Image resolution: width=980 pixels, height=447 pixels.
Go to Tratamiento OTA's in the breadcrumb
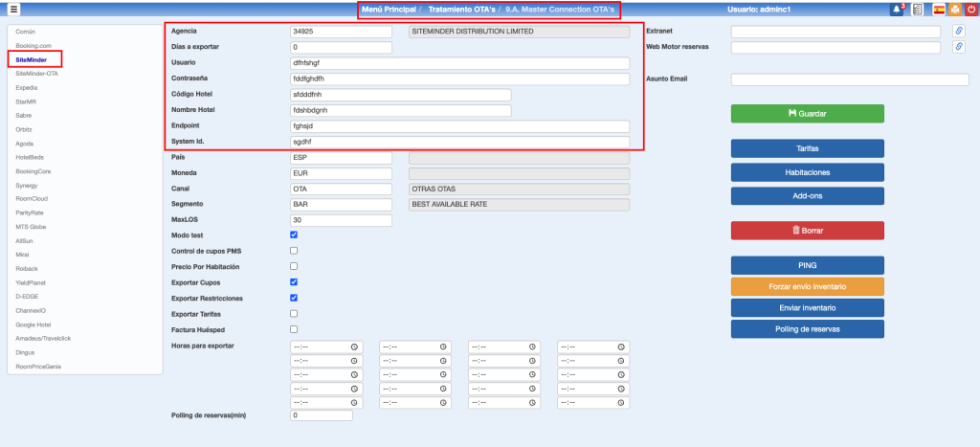pos(461,10)
